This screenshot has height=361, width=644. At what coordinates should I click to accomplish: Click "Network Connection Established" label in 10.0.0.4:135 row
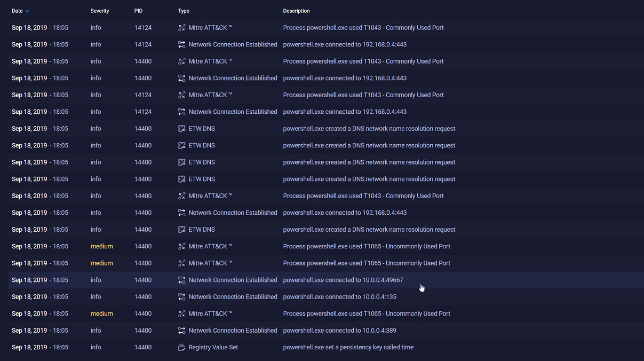(x=233, y=297)
